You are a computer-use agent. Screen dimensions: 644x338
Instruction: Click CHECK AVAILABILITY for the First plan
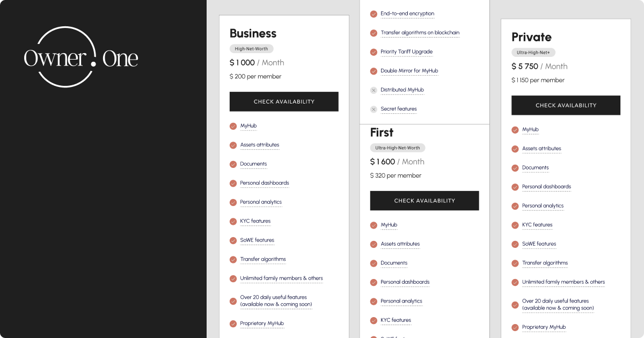coord(425,200)
